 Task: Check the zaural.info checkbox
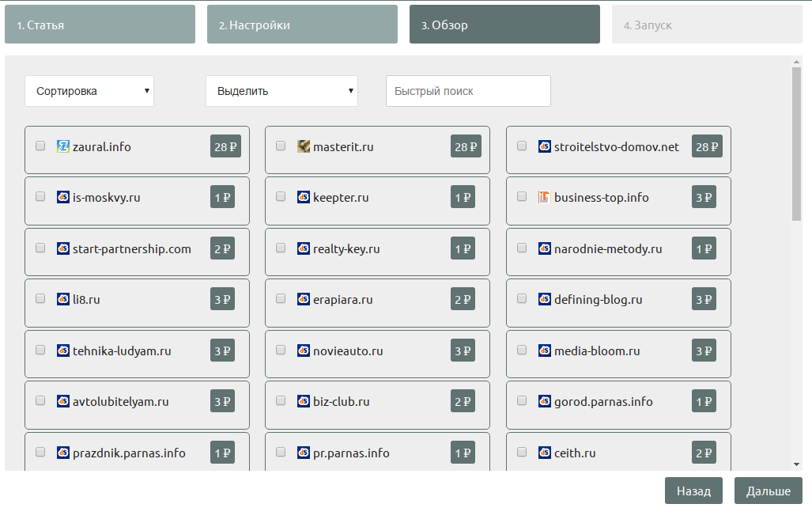pos(40,146)
